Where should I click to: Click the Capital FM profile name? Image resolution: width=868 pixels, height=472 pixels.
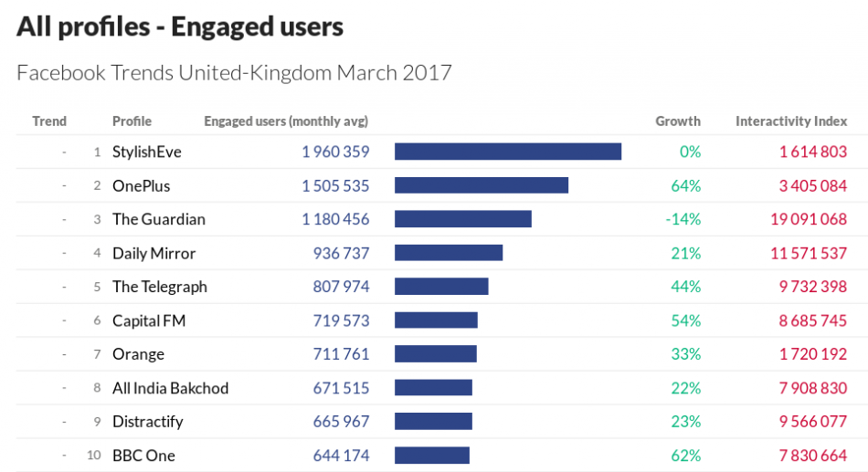(148, 320)
